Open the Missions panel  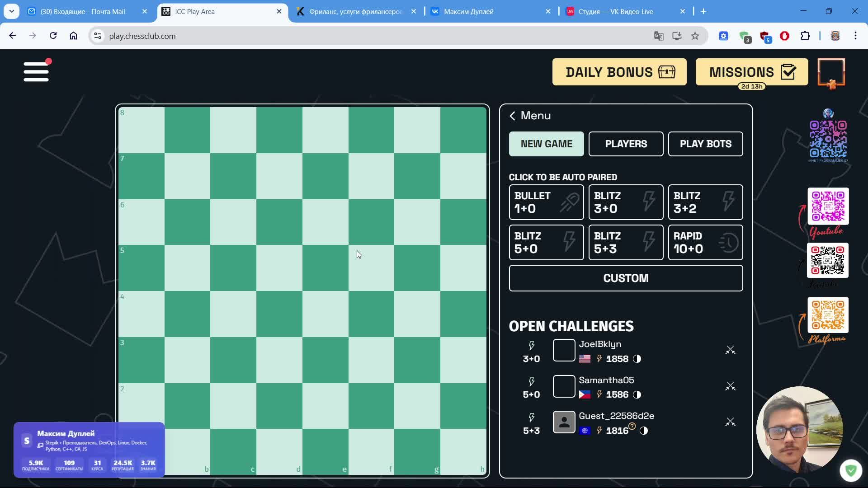click(x=751, y=72)
